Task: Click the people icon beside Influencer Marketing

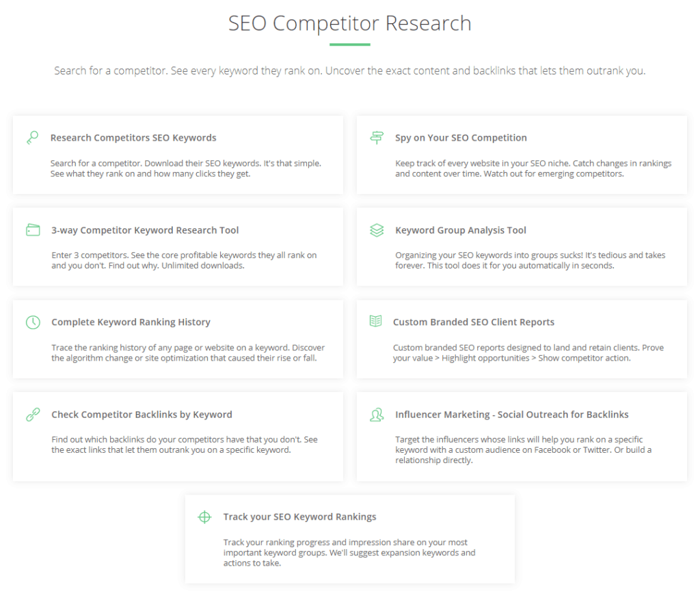Action: point(377,415)
